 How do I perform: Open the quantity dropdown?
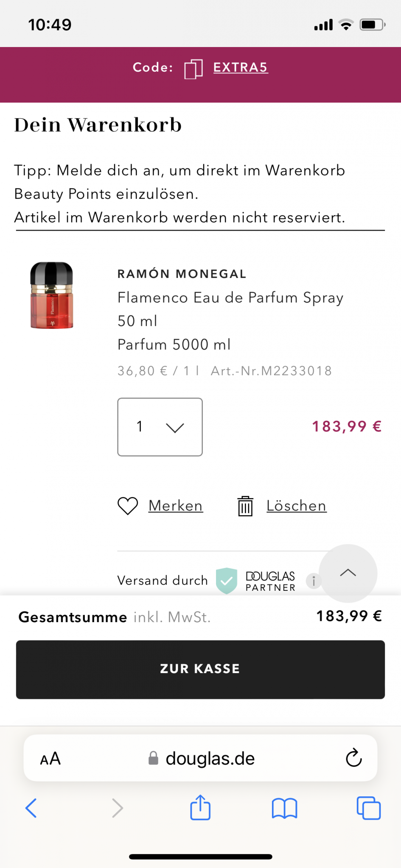pyautogui.click(x=160, y=427)
